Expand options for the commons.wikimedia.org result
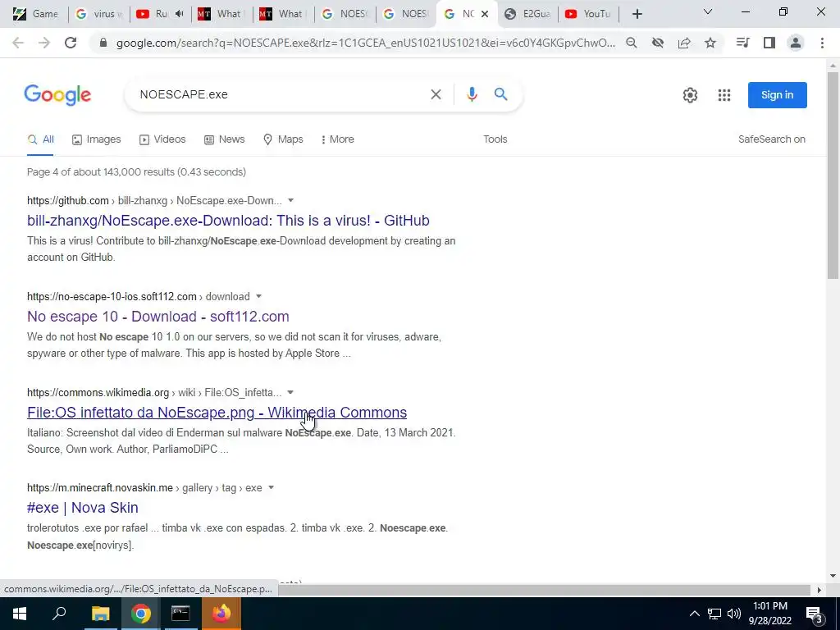 [290, 392]
